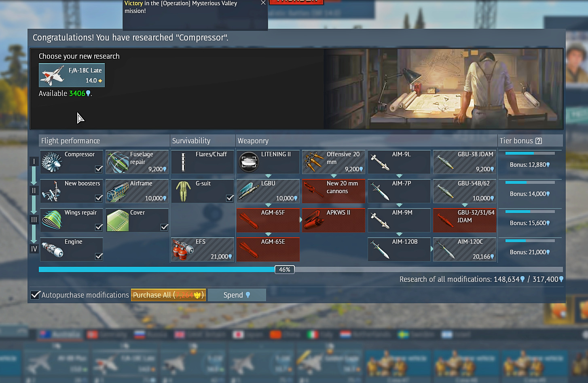The image size is (588, 383).
Task: Select the GBU-38 JDAM bomb icon
Action: [x=445, y=162]
